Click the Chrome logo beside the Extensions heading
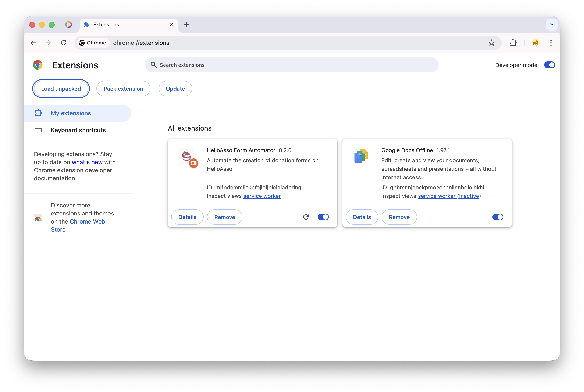This screenshot has height=392, width=584. pos(38,65)
